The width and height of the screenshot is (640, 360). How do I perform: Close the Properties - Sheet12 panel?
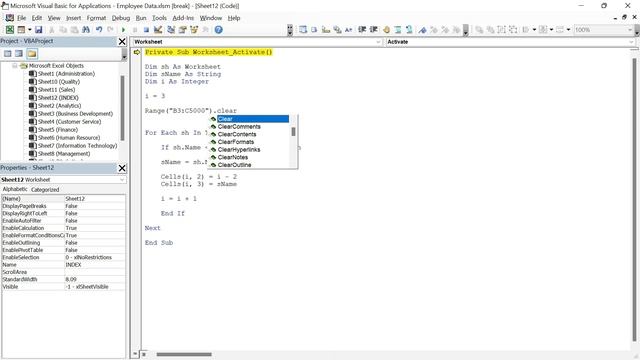[x=122, y=168]
